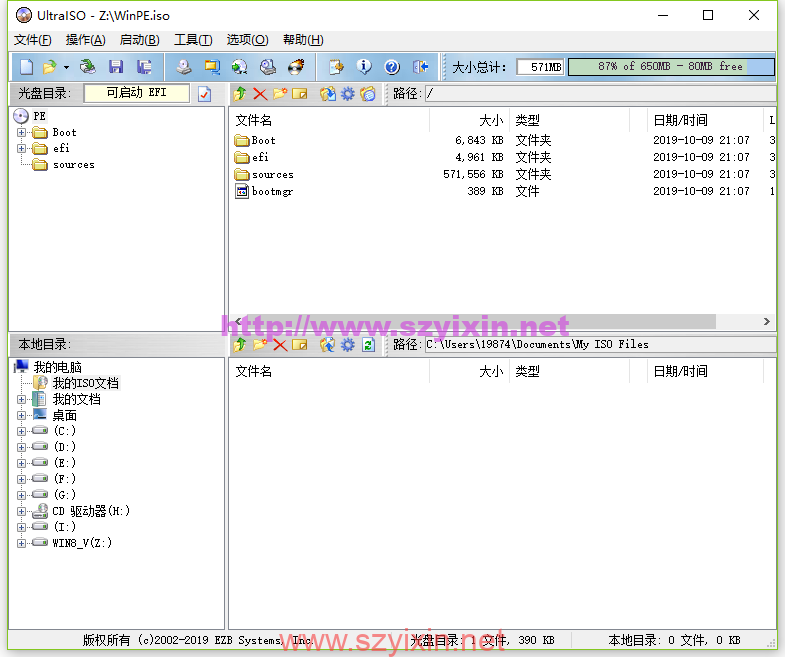
Task: Open the 帮助(H) menu
Action: (x=303, y=40)
